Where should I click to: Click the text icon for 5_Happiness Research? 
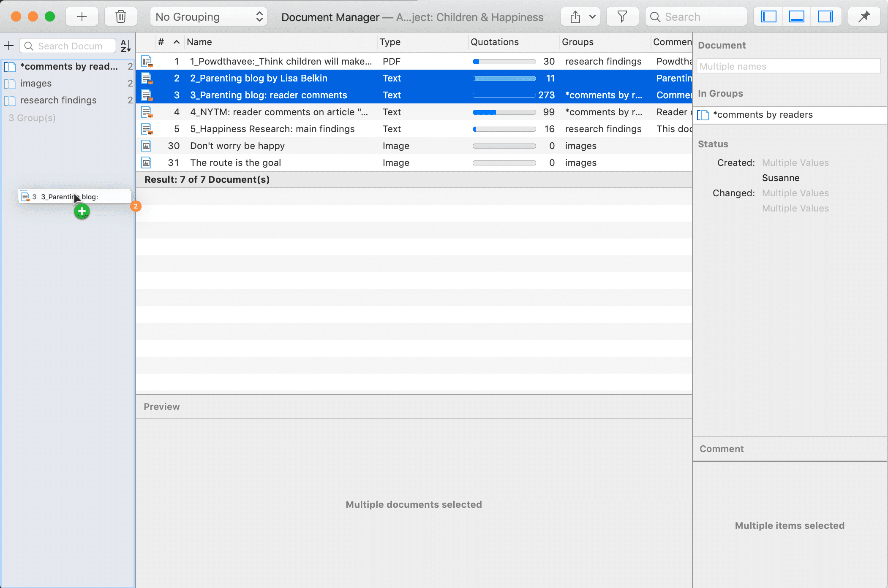(x=147, y=129)
